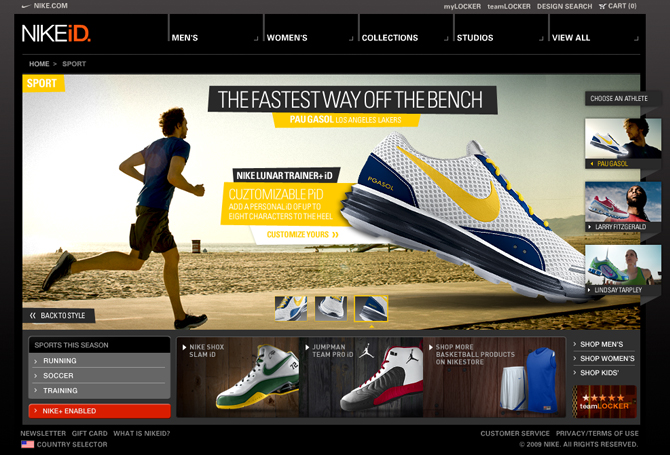The image size is (670, 455).
Task: Open Nike Shox Slam iD tile
Action: 238,377
